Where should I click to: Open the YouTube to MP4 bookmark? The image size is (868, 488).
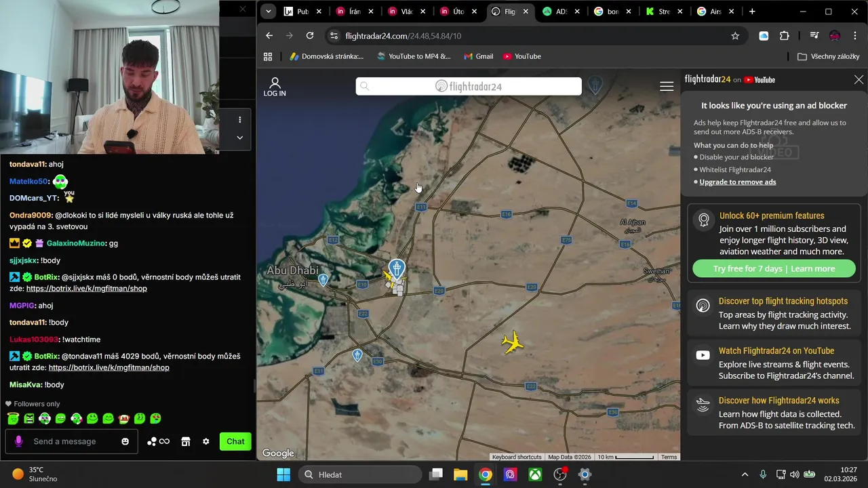414,56
